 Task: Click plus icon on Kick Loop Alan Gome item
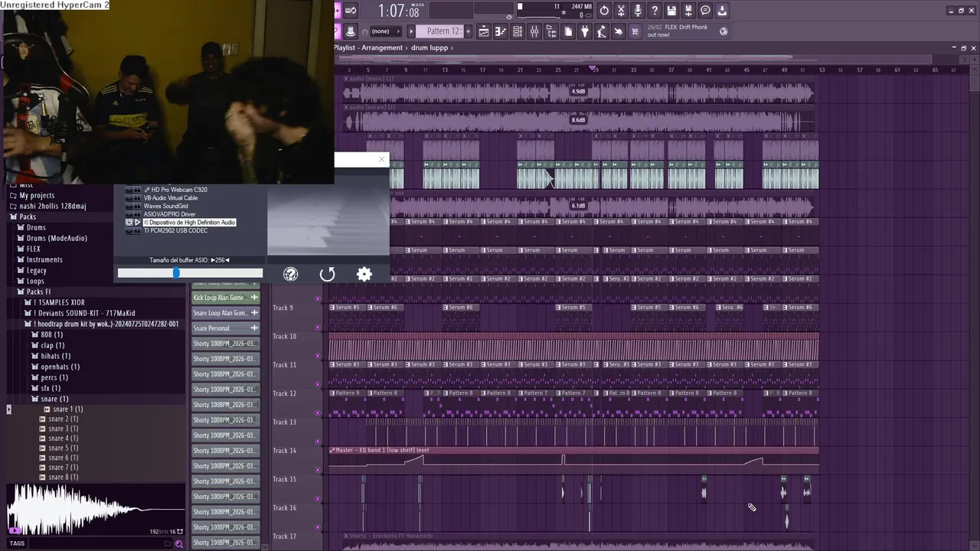[x=254, y=298]
